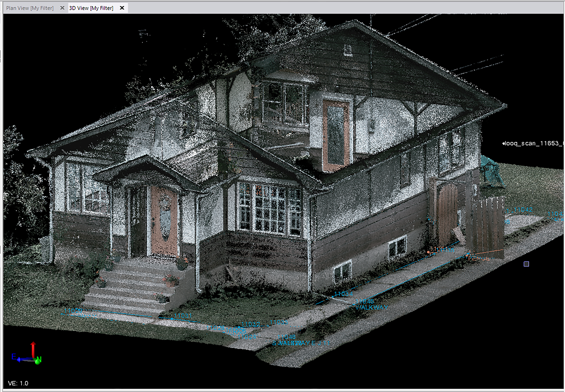
Task: Select survey point 11029 near steps
Action: (73, 311)
